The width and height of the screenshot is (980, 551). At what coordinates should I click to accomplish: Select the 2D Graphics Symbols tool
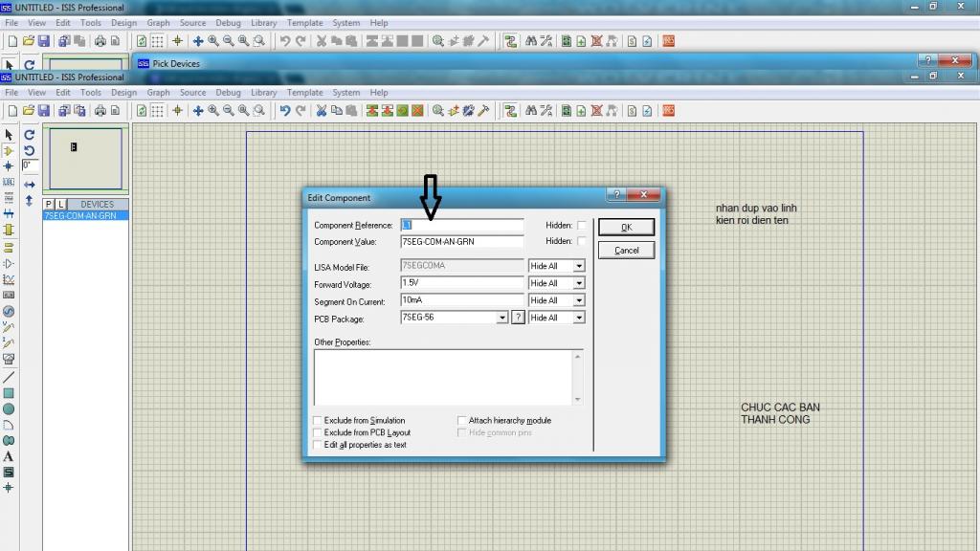[x=8, y=473]
